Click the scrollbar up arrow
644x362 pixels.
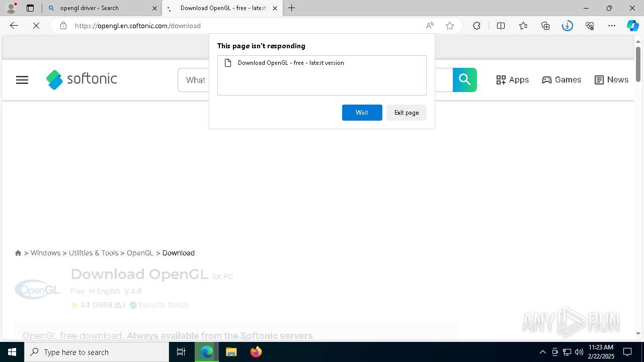638,41
